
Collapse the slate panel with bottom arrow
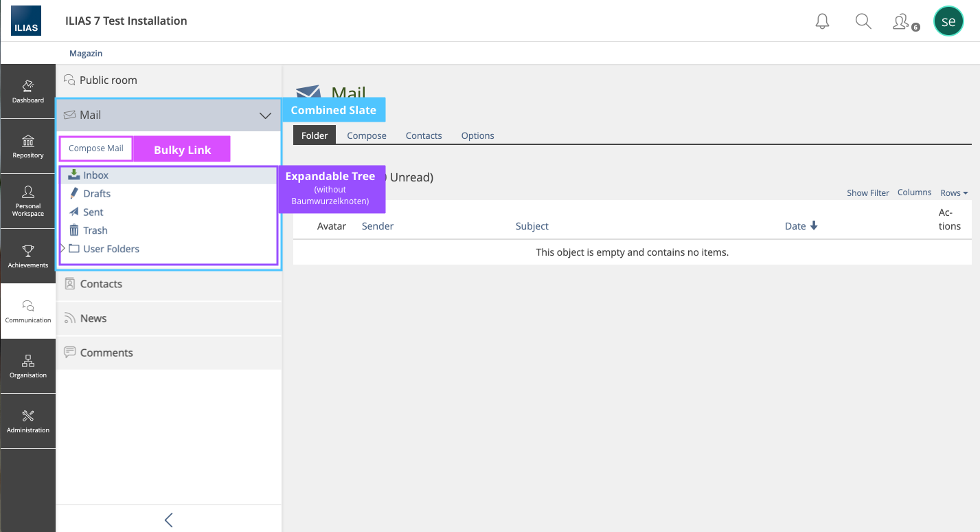coord(169,520)
